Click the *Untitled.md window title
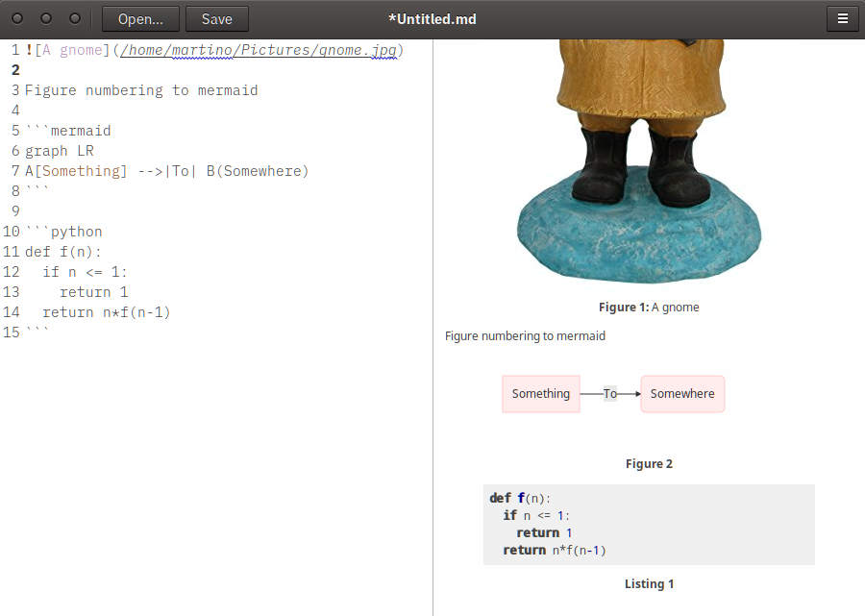The height and width of the screenshot is (616, 865). pyautogui.click(x=432, y=19)
